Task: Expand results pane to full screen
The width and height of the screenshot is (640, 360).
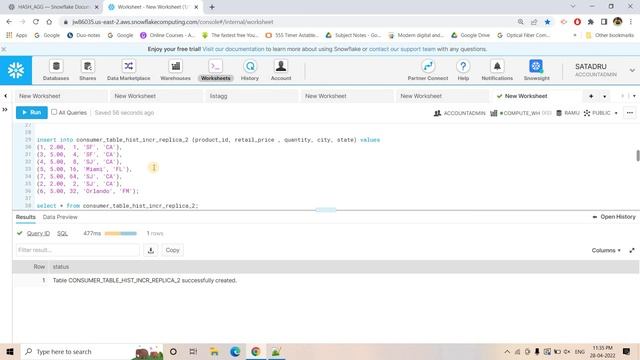Action: tap(632, 250)
